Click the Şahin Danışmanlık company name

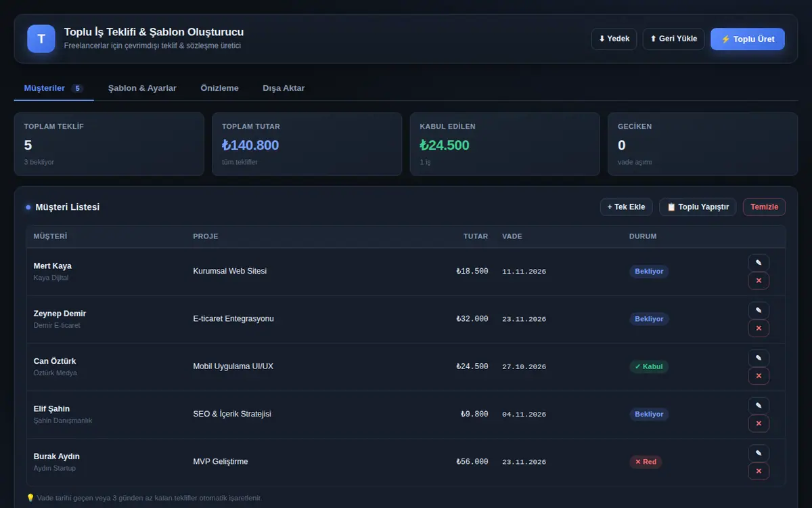(x=63, y=421)
